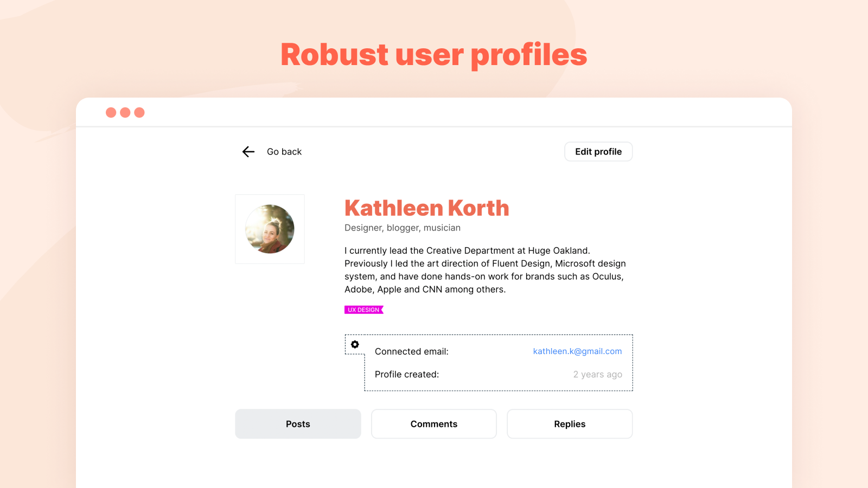Image resolution: width=868 pixels, height=488 pixels.
Task: Click the first window control dot
Action: click(x=111, y=112)
